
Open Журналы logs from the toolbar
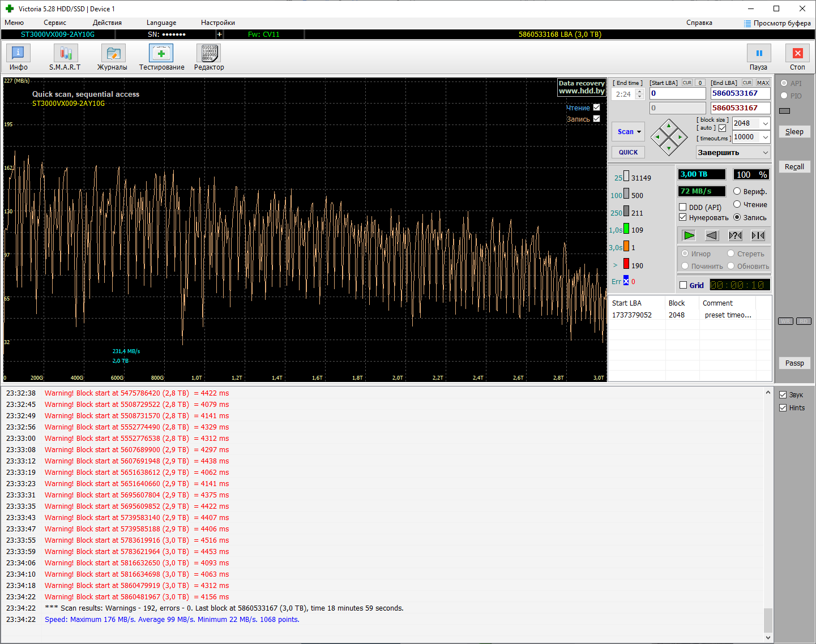click(112, 54)
